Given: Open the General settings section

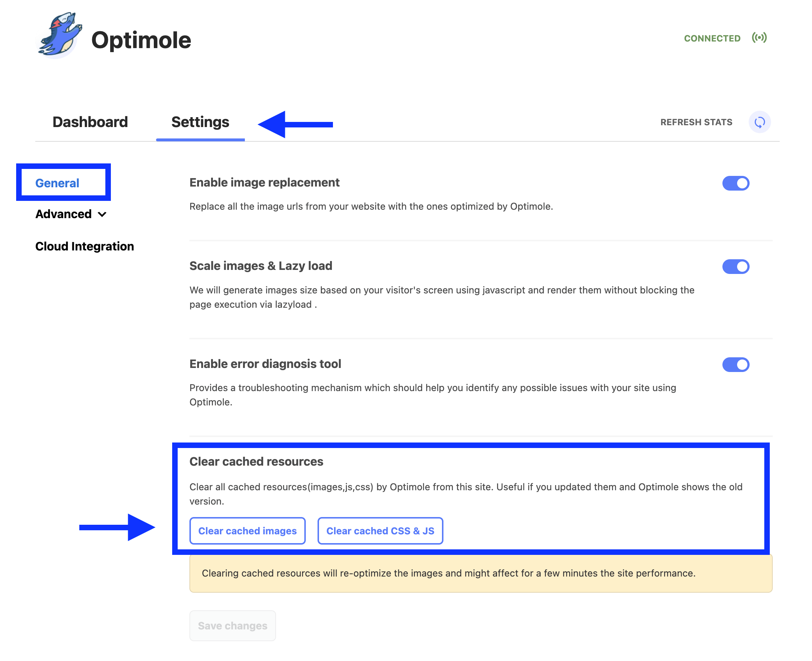Looking at the screenshot, I should click(58, 183).
